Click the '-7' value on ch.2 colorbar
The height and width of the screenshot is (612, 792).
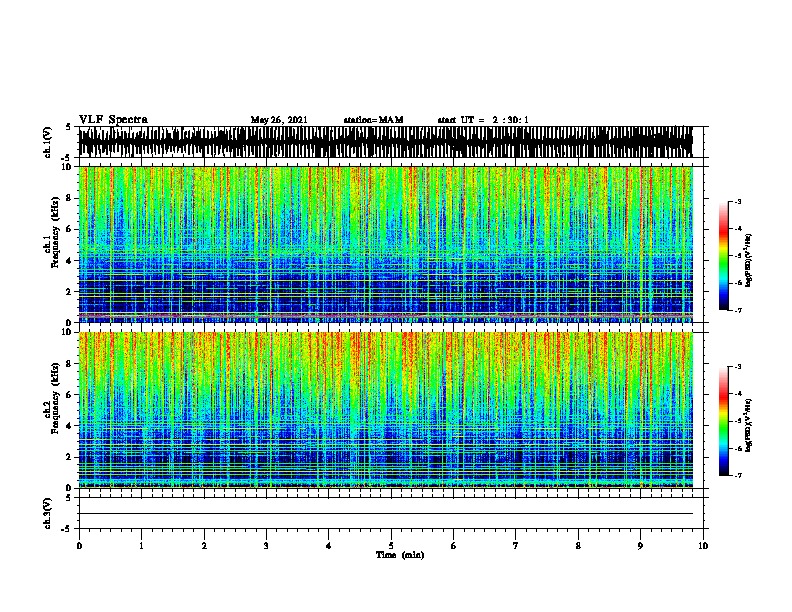[738, 475]
